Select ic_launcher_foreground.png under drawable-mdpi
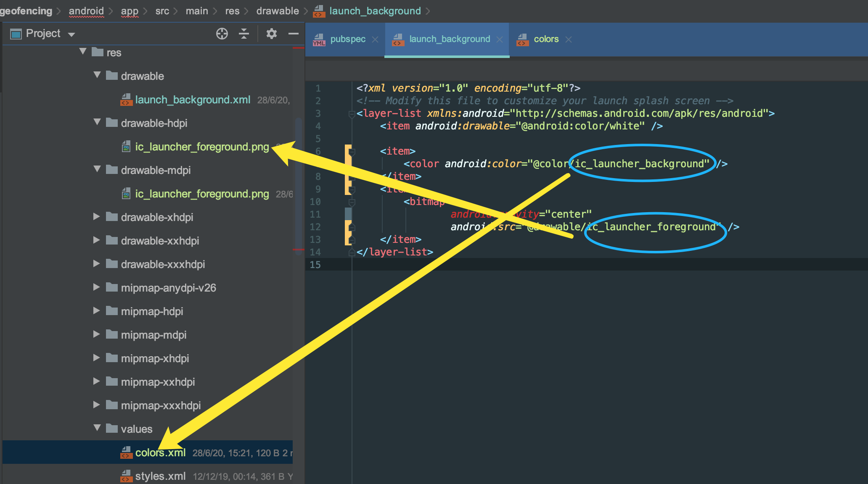The image size is (868, 484). point(202,194)
